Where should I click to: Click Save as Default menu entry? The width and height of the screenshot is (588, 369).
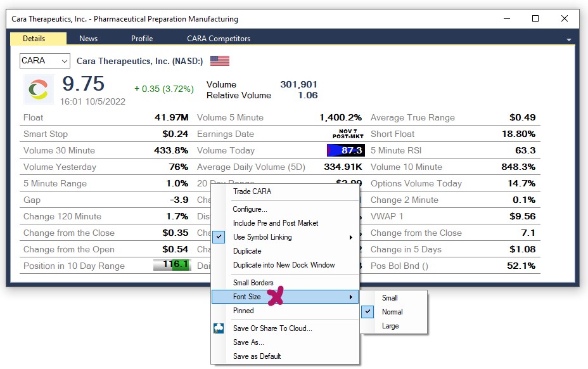pyautogui.click(x=257, y=356)
